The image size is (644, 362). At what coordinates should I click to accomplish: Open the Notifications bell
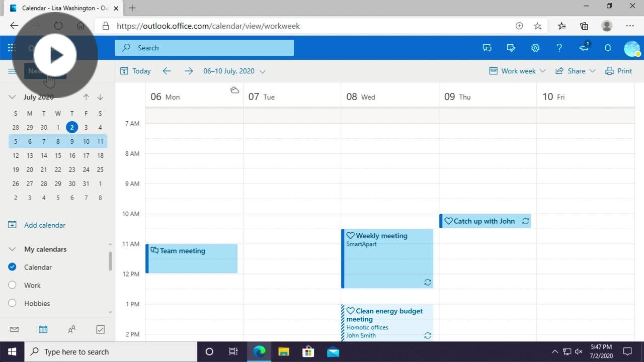(x=608, y=48)
